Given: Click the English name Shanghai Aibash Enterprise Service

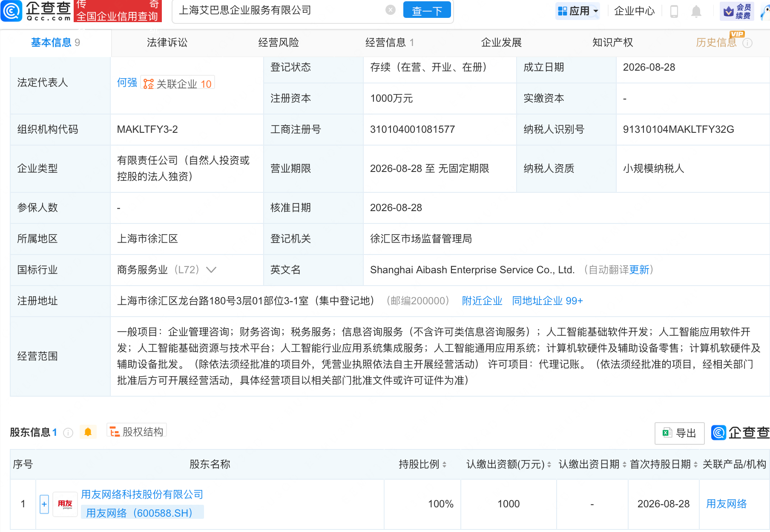Looking at the screenshot, I should pos(472,270).
